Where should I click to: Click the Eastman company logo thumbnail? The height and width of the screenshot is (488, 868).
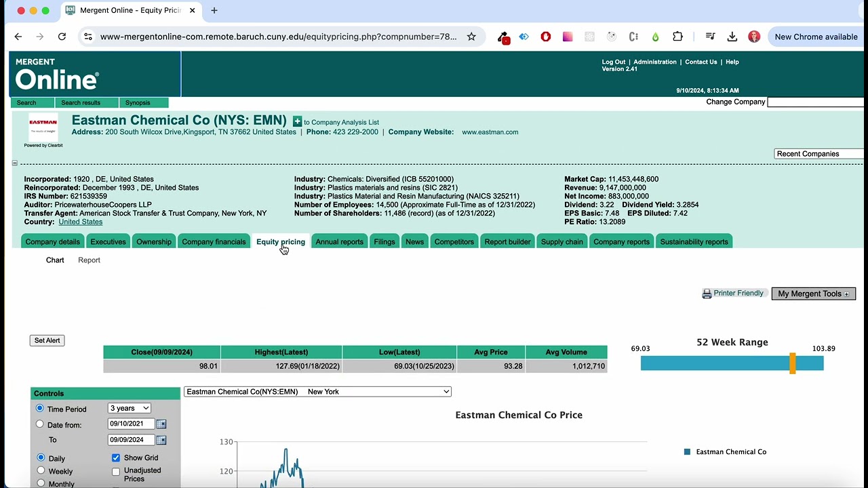click(43, 127)
